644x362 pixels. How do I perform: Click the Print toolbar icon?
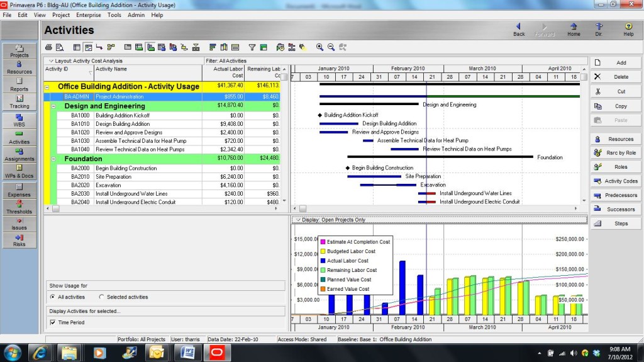click(x=48, y=47)
